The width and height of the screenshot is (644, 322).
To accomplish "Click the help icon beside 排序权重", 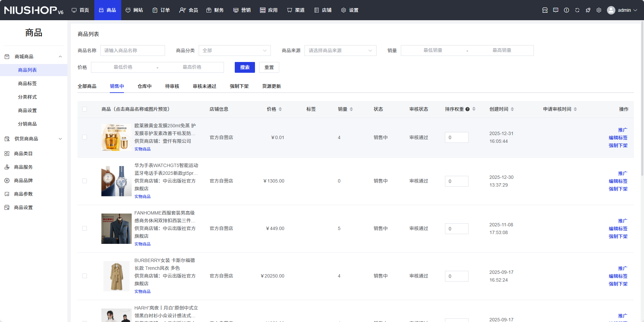I will coord(468,109).
